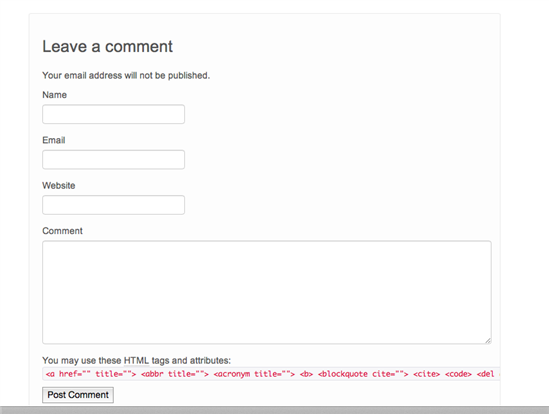
Task: Click inside the large Comment text area
Action: 267,292
